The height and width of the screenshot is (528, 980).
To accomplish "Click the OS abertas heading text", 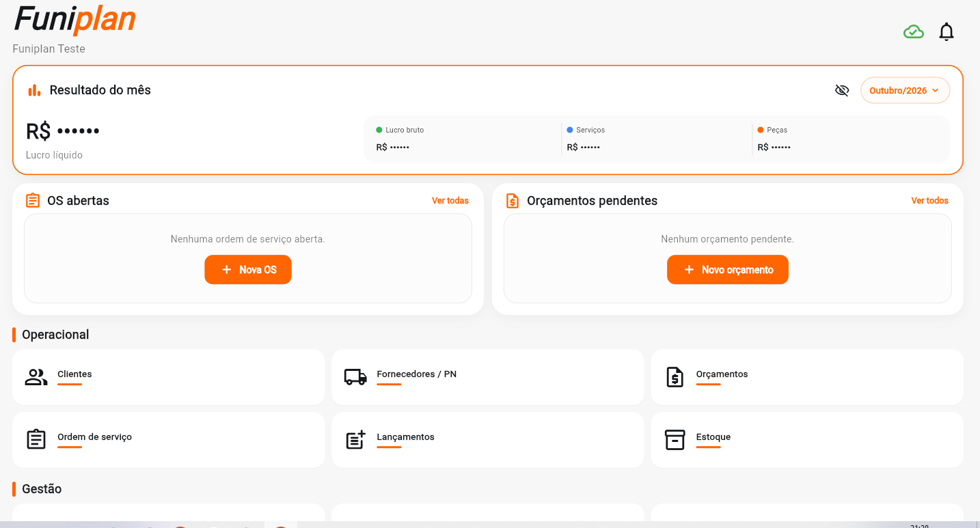I will (x=78, y=201).
